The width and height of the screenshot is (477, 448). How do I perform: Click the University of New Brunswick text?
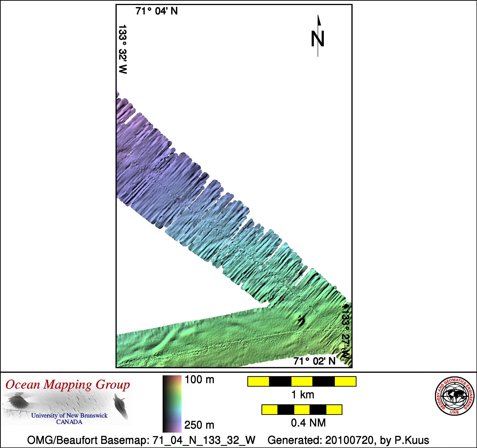[69, 415]
